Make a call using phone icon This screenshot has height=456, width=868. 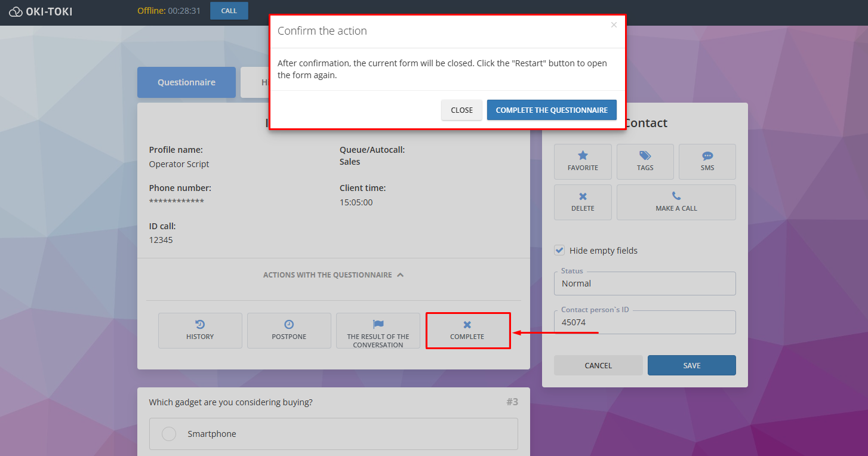(676, 202)
